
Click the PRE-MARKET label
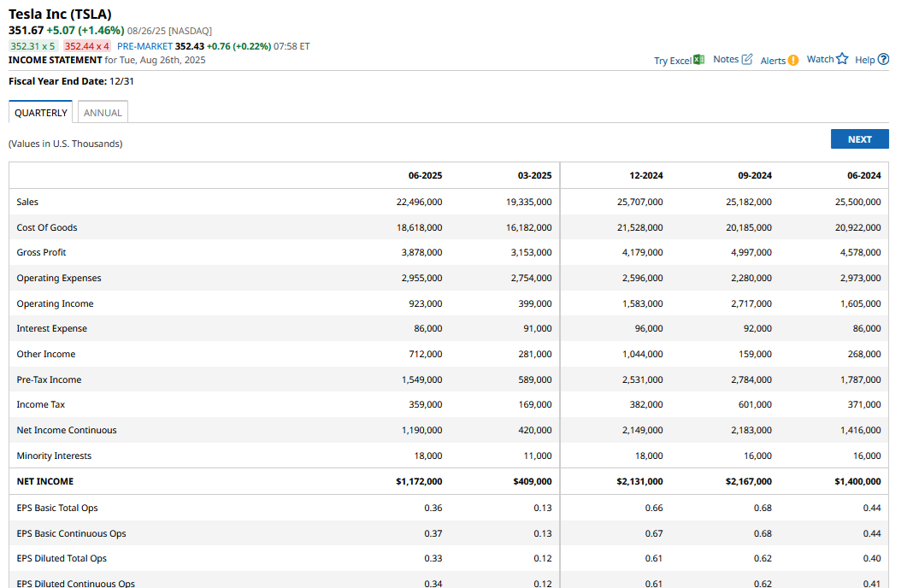tap(144, 46)
